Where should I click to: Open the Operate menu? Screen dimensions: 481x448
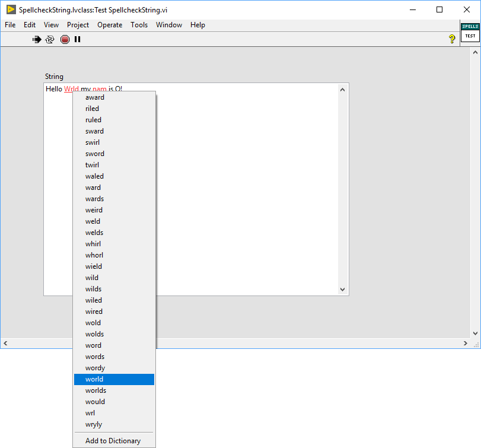click(x=110, y=25)
